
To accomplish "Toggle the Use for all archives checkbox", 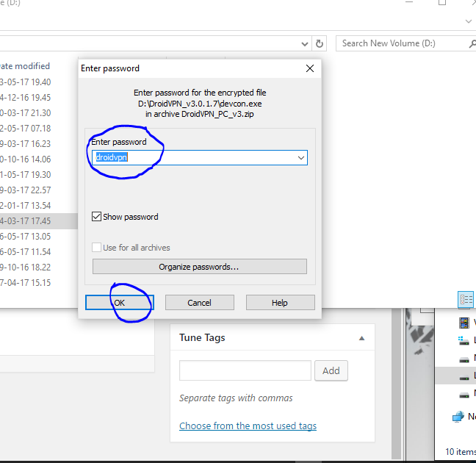I will 96,247.
